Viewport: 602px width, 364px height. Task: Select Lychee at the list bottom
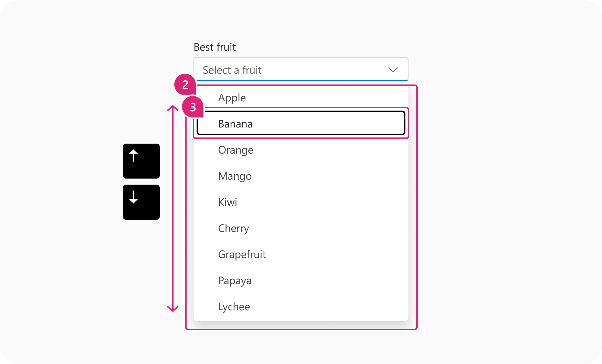tap(301, 307)
